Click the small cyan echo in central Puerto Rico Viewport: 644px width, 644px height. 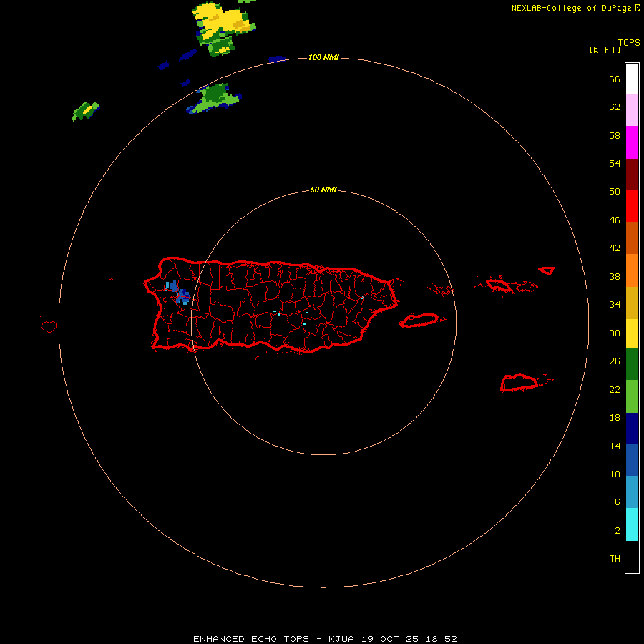pos(278,315)
